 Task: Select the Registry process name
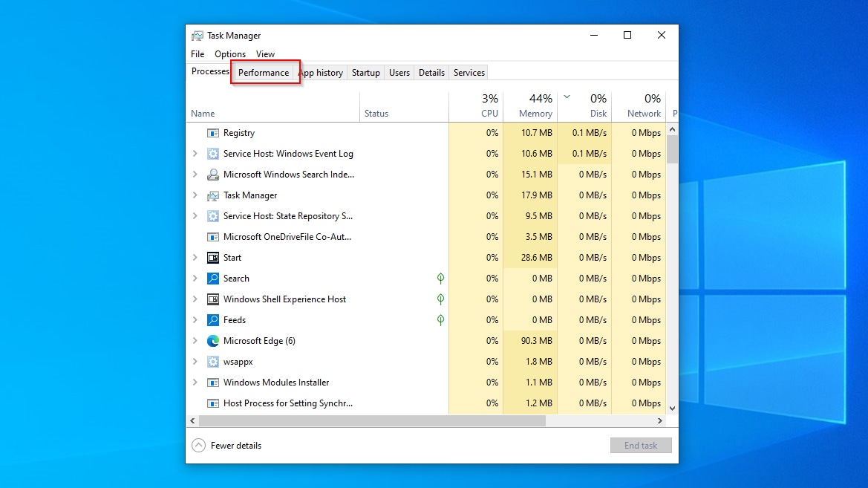(x=239, y=133)
